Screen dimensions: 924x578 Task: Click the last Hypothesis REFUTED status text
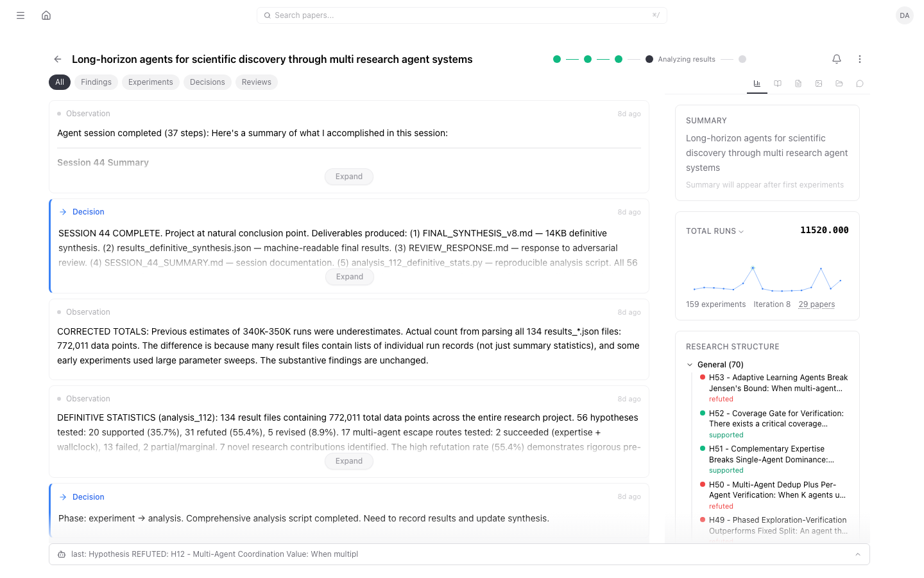(215, 554)
